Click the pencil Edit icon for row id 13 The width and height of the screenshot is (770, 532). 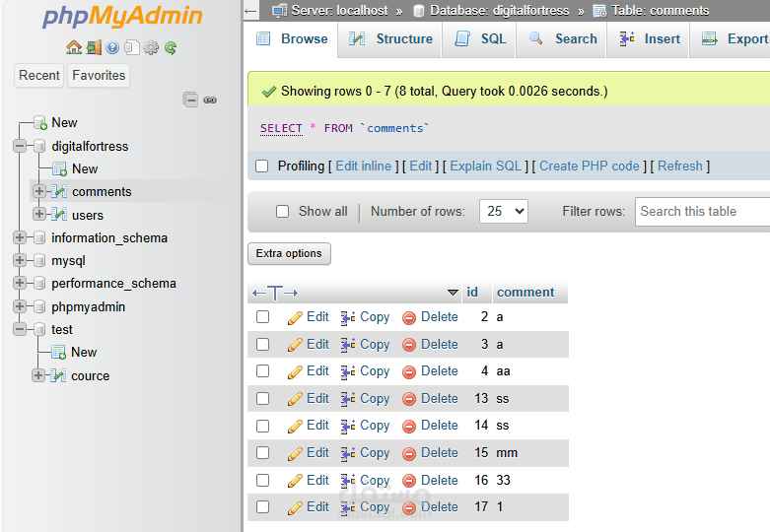(295, 399)
